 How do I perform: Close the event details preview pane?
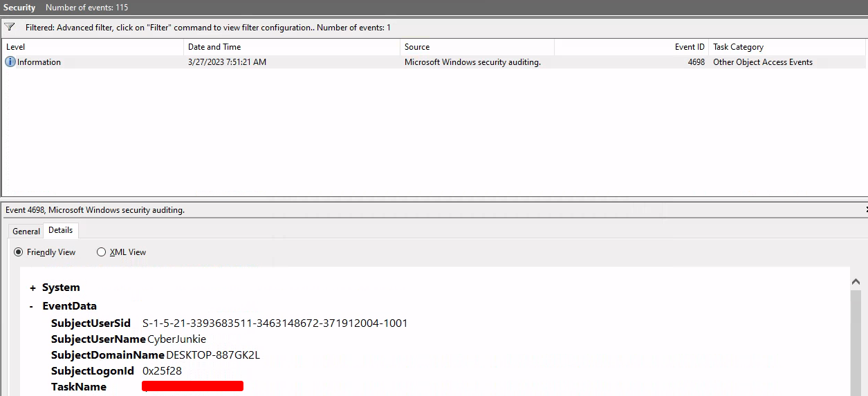click(865, 209)
